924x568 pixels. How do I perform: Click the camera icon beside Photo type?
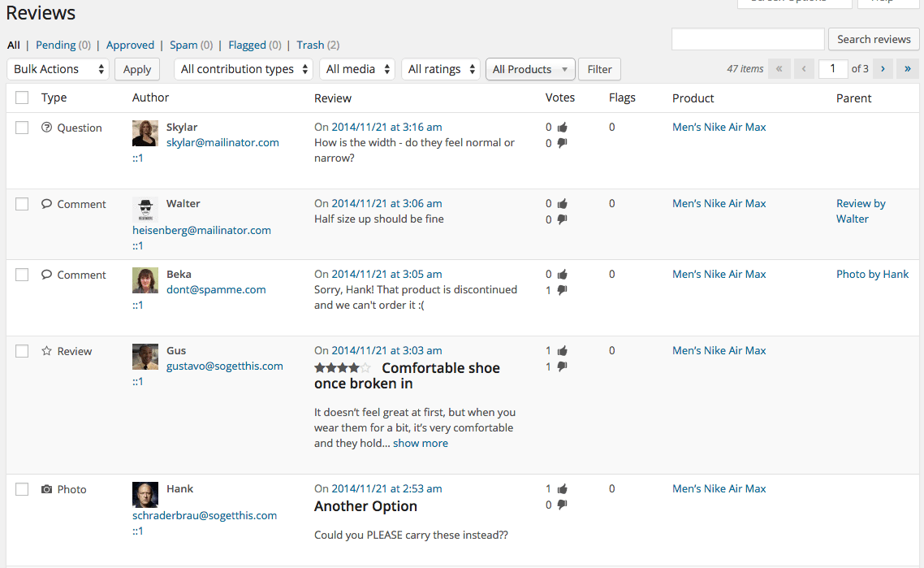pyautogui.click(x=46, y=489)
